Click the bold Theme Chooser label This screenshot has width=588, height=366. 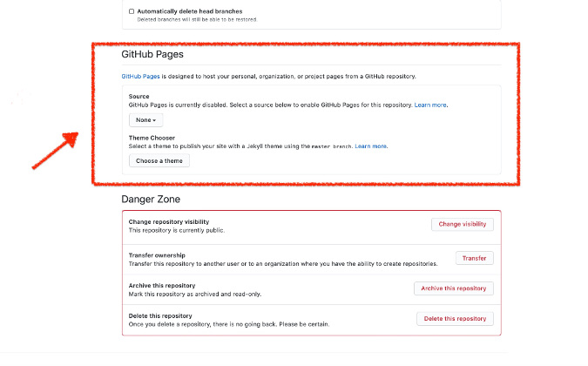[152, 138]
